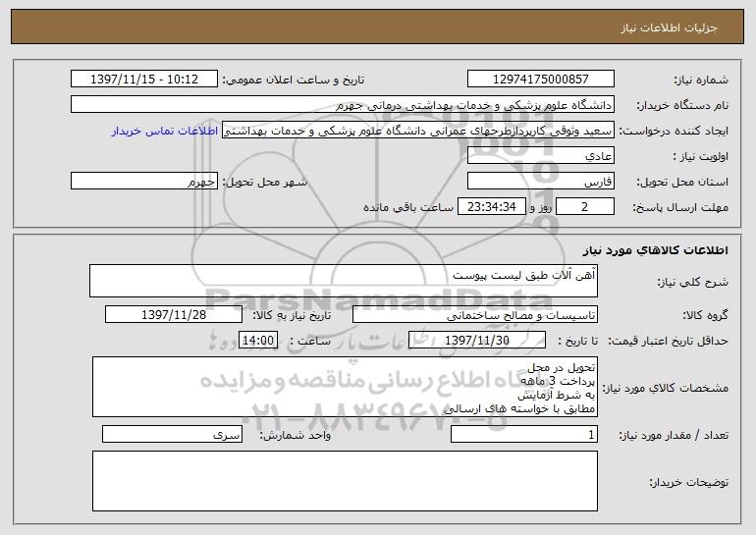Click the label شرح کلی نیاز
The image size is (756, 535).
(x=693, y=283)
